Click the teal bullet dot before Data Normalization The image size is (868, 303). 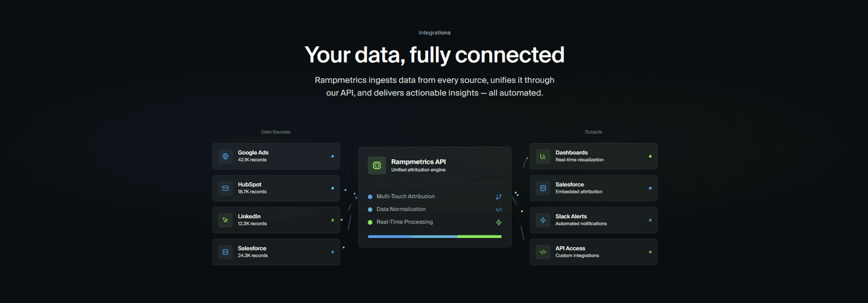pos(370,210)
